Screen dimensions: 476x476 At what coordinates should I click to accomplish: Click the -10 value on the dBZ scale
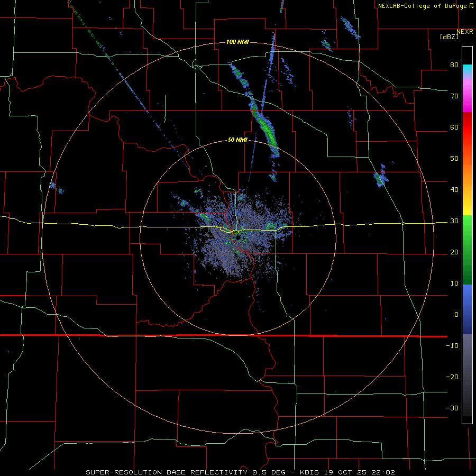[452, 346]
